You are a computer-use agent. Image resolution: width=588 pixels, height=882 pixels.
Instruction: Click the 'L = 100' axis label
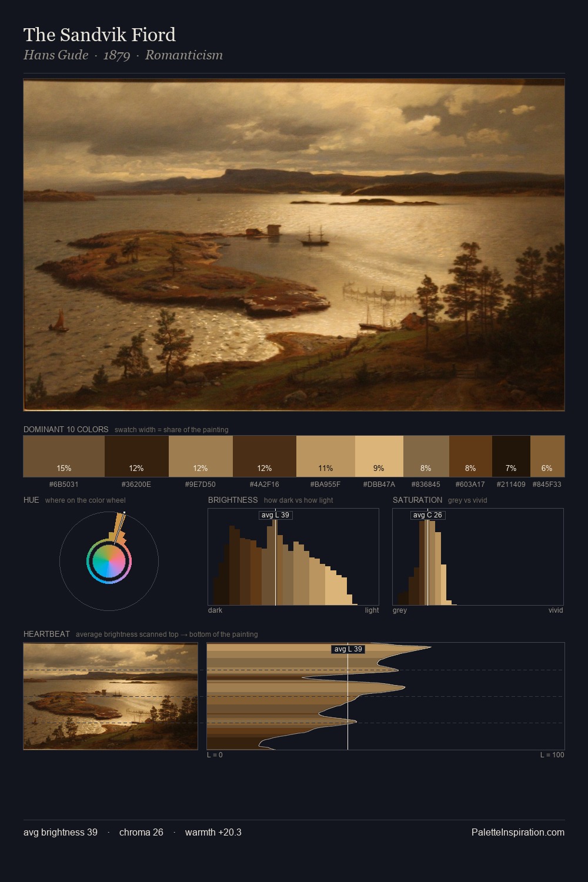552,755
